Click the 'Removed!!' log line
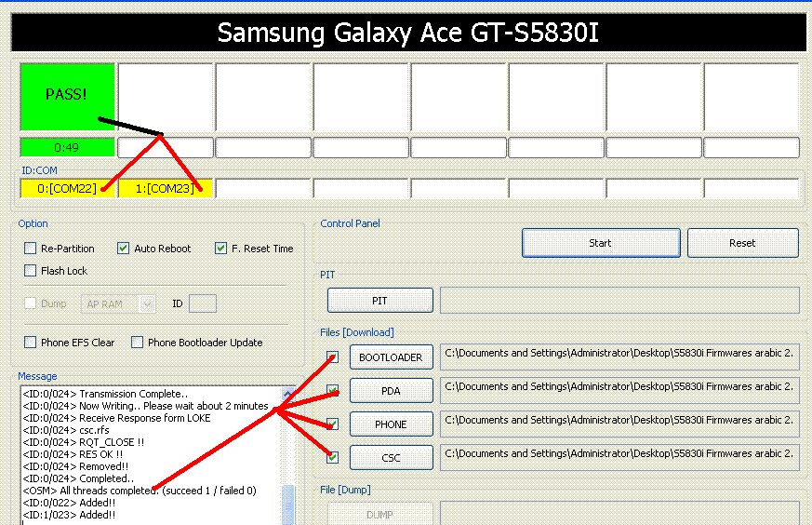The image size is (812, 525). coord(75,466)
